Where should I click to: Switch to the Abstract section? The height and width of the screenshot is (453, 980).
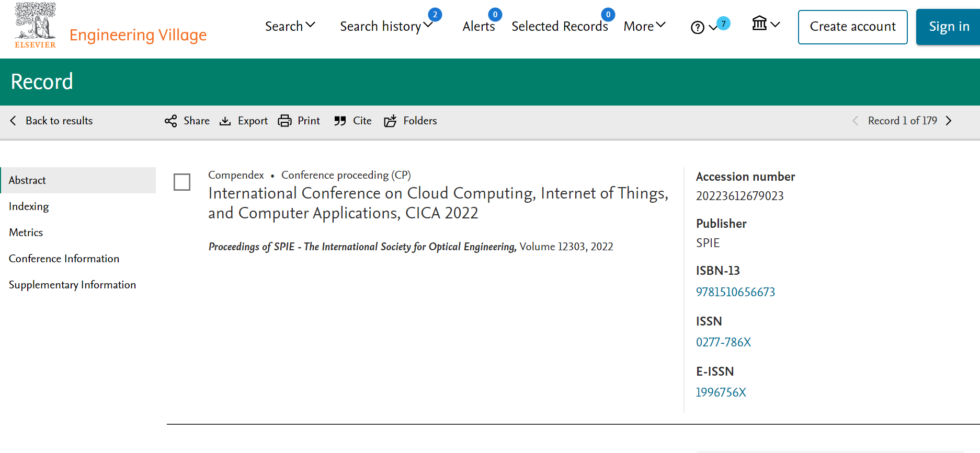click(x=78, y=180)
